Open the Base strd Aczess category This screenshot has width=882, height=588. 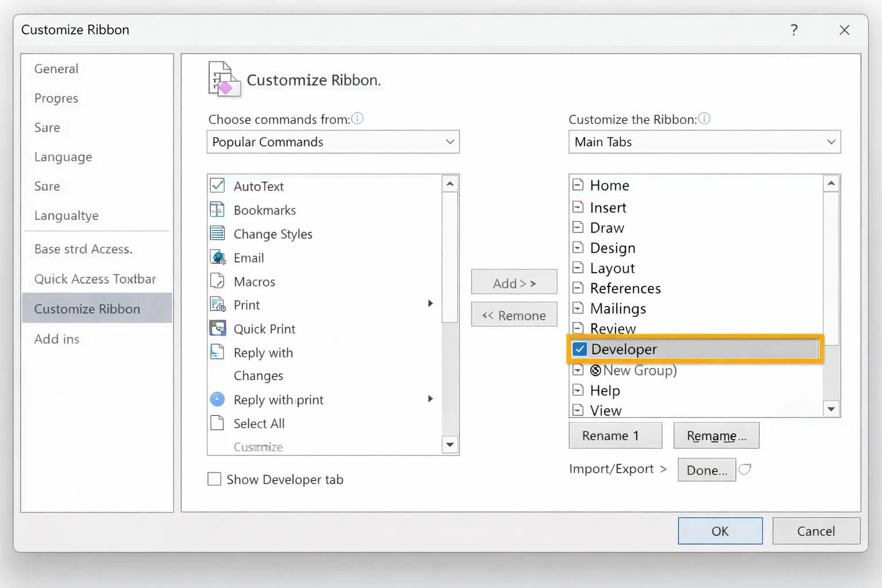pyautogui.click(x=83, y=249)
